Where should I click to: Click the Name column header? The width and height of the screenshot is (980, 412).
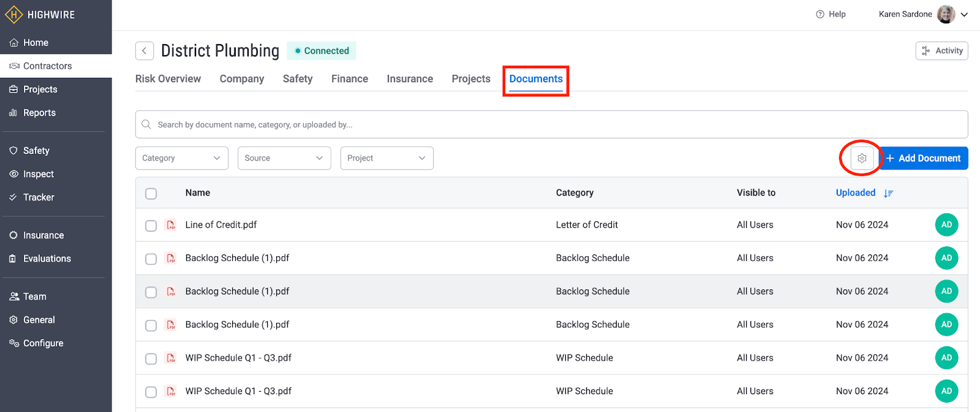pyautogui.click(x=198, y=193)
